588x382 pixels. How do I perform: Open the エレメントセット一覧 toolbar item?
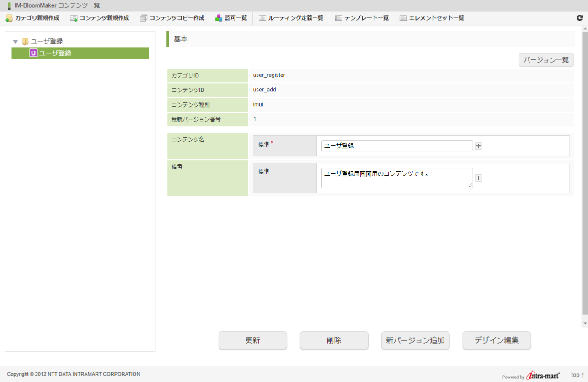pyautogui.click(x=432, y=18)
